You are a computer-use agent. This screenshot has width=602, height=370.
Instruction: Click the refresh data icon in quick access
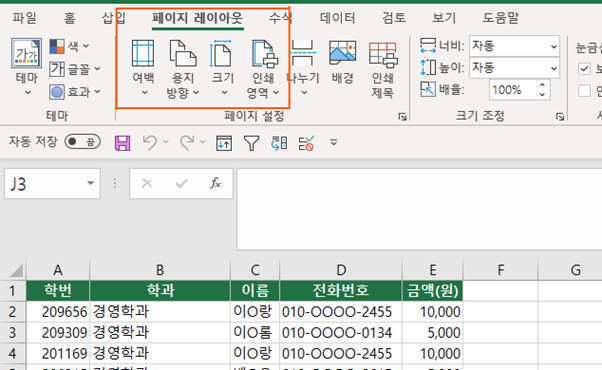tap(279, 143)
